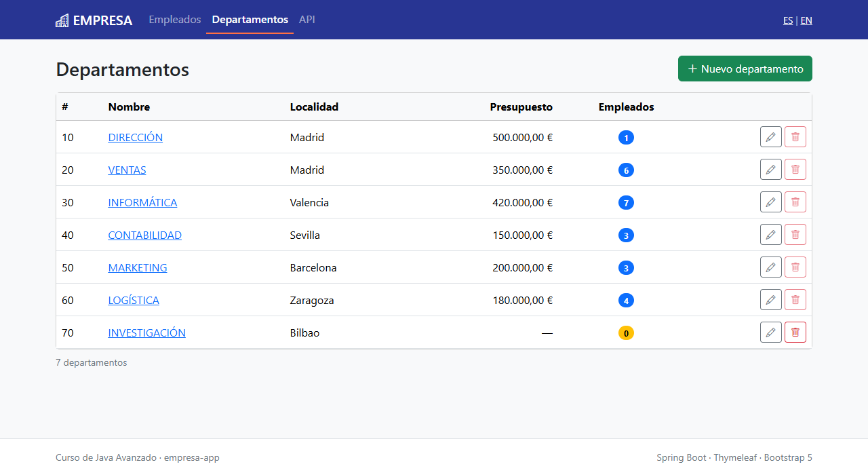Viewport: 868px width, 475px height.
Task: Go to the Empleados nav tab
Action: (x=175, y=20)
